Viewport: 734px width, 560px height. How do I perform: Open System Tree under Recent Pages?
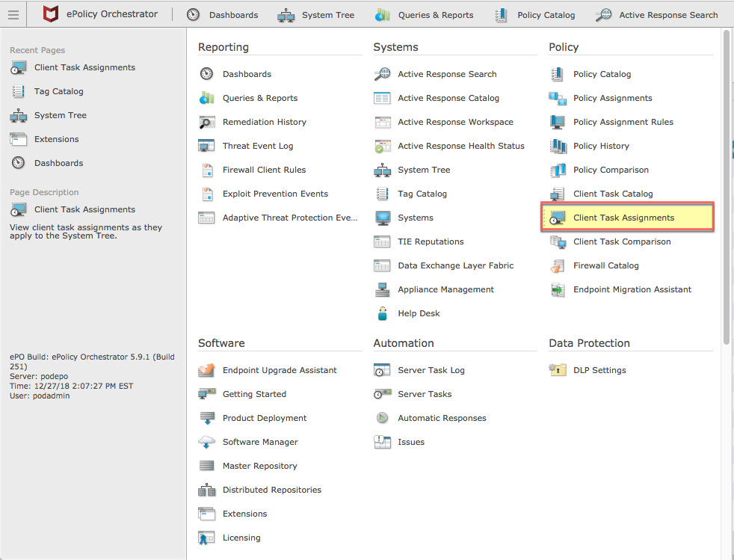(61, 115)
